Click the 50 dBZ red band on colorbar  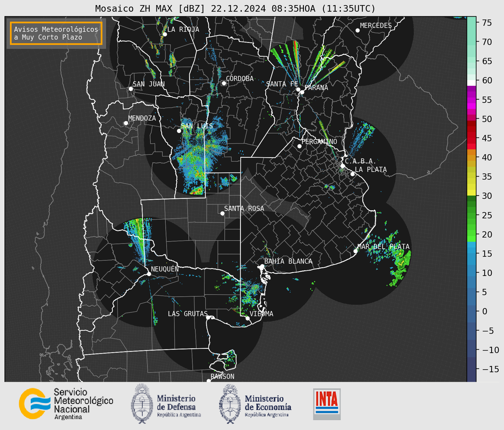pos(471,118)
